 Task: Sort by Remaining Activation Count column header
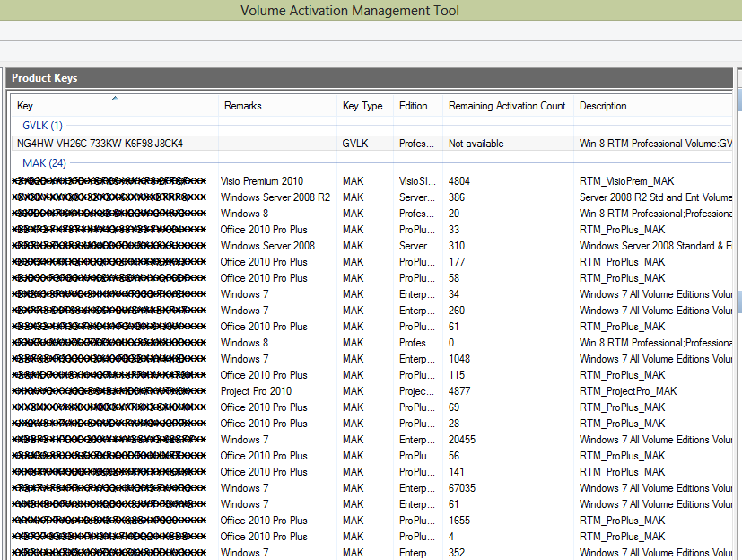coord(508,106)
